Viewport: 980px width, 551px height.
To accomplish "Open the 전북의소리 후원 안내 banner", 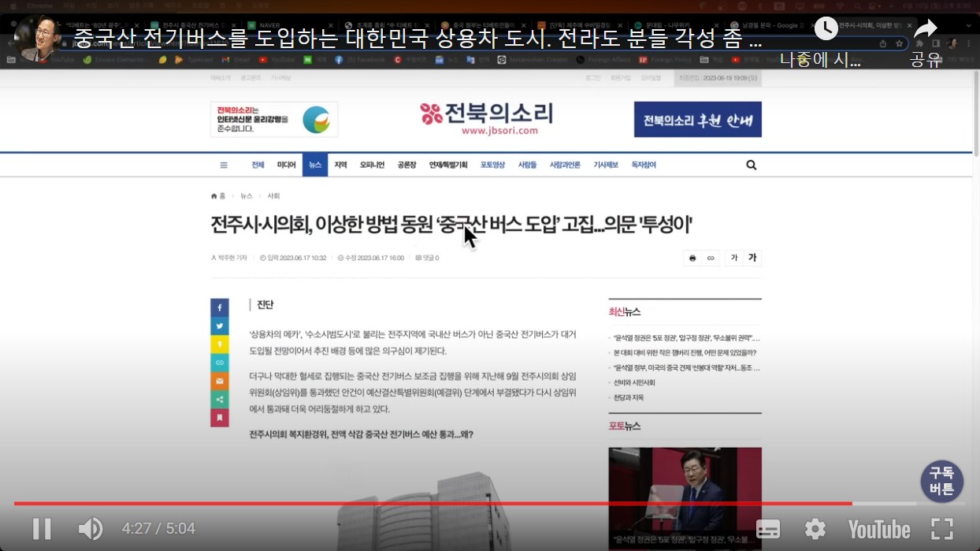I will (697, 120).
